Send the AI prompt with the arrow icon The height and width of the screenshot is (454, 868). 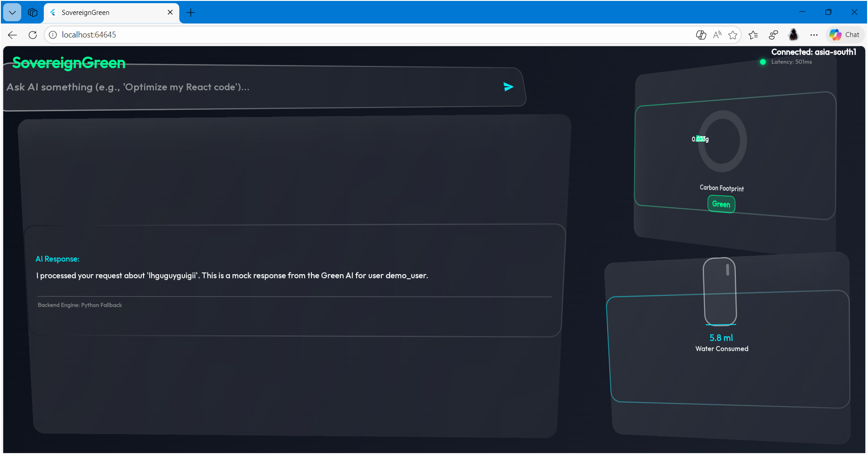point(508,87)
